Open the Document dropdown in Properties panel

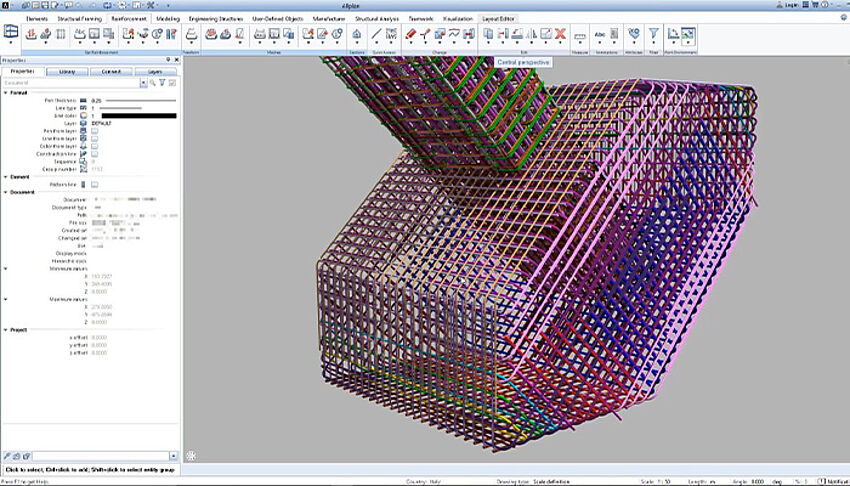[x=143, y=83]
